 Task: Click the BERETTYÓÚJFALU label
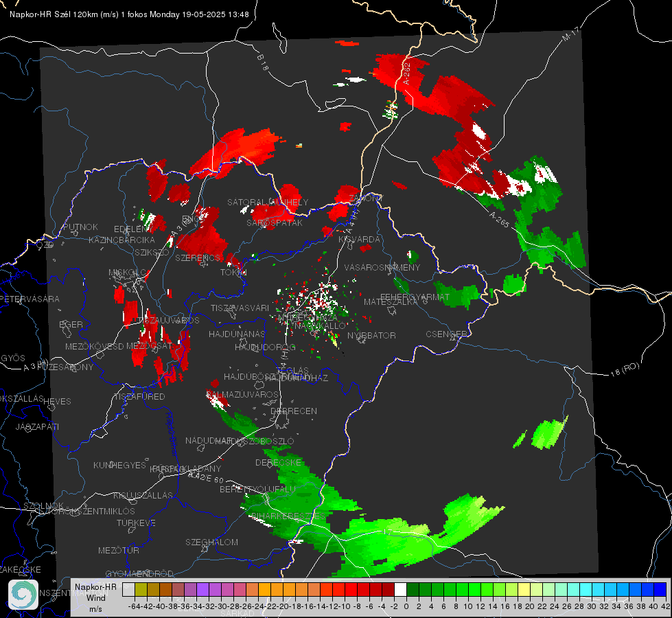[257, 489]
